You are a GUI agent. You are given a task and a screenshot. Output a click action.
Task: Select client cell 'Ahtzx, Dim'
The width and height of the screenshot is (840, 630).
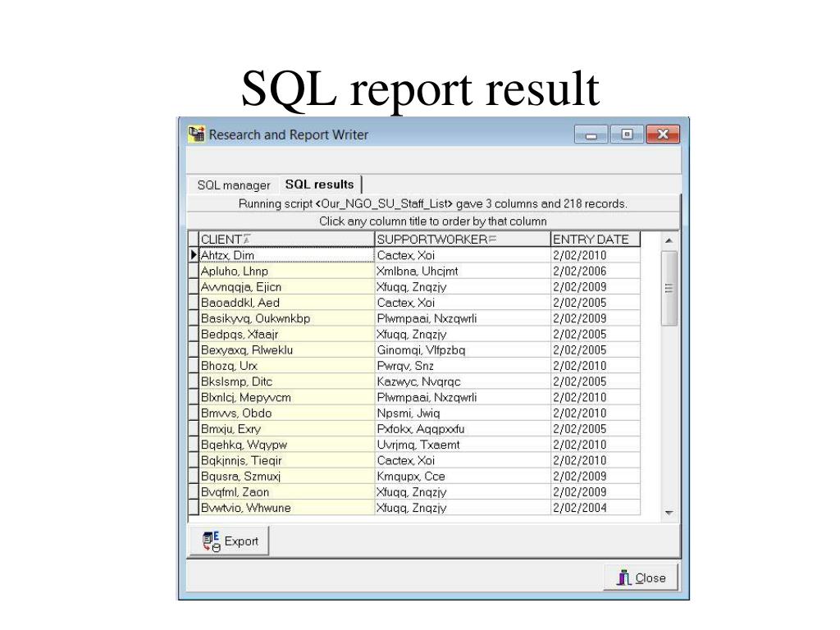pos(286,255)
